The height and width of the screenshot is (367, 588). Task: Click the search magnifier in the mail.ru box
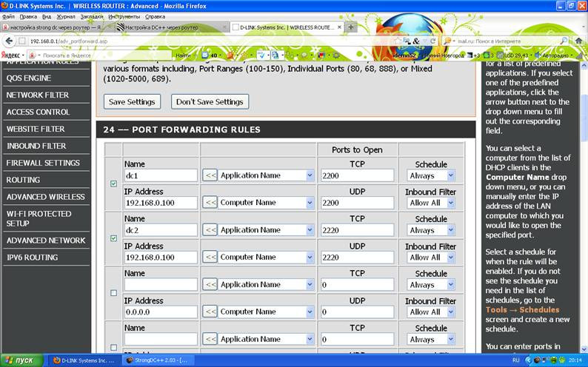[x=564, y=41]
